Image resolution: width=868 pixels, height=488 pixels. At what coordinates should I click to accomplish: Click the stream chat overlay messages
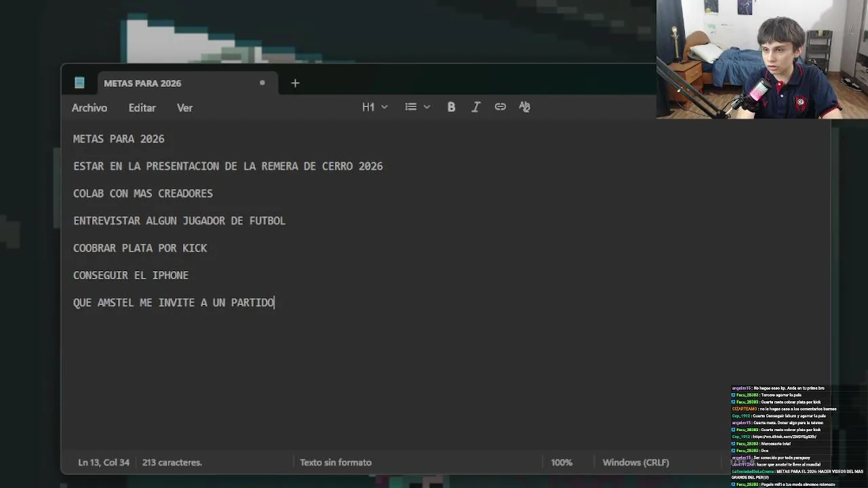[797, 436]
